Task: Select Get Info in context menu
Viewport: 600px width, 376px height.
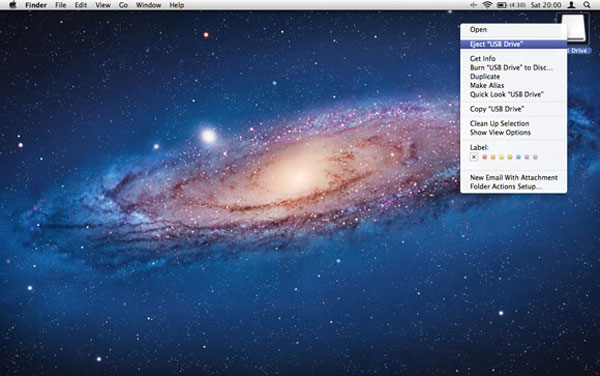Action: click(514, 59)
